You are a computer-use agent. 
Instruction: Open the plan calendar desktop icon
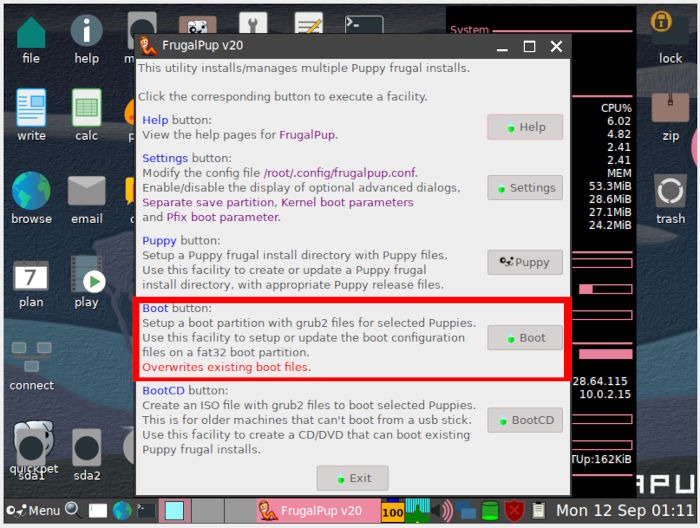pyautogui.click(x=31, y=276)
